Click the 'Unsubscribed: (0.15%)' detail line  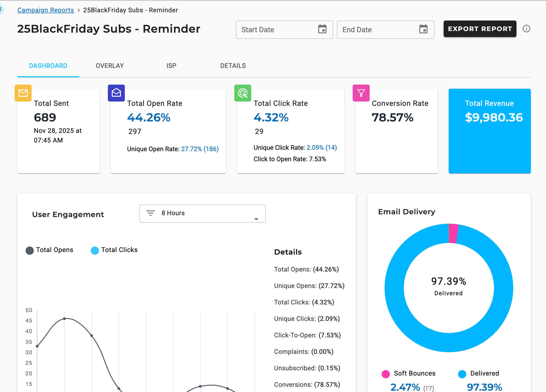click(307, 368)
